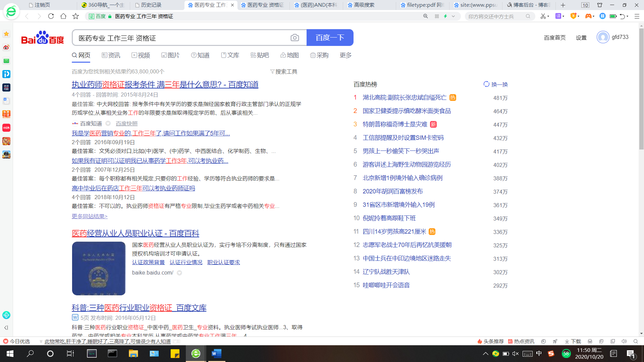
Task: Collapse the left sidebar with arrow
Action: 6,327
